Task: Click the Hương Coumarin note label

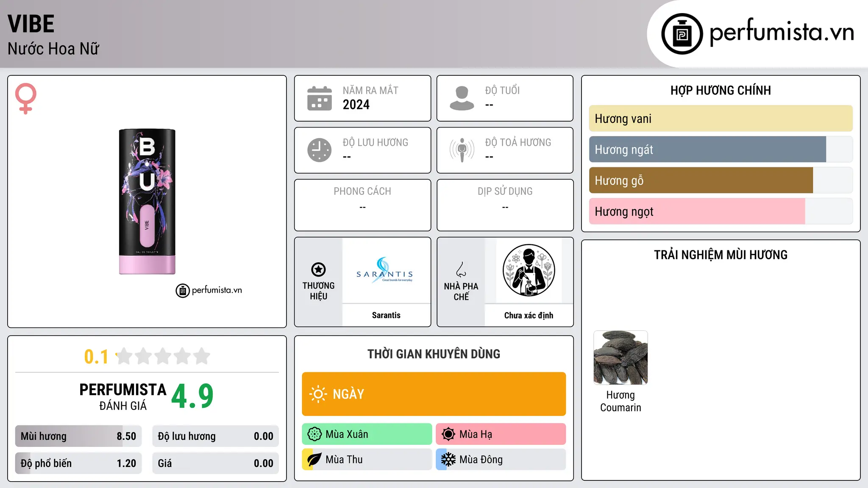Action: 620,401
